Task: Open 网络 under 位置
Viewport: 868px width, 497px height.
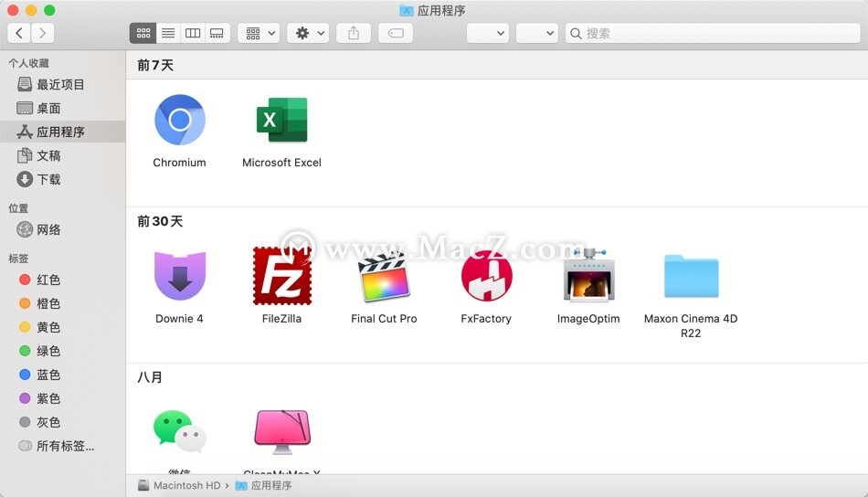Action: click(62, 229)
